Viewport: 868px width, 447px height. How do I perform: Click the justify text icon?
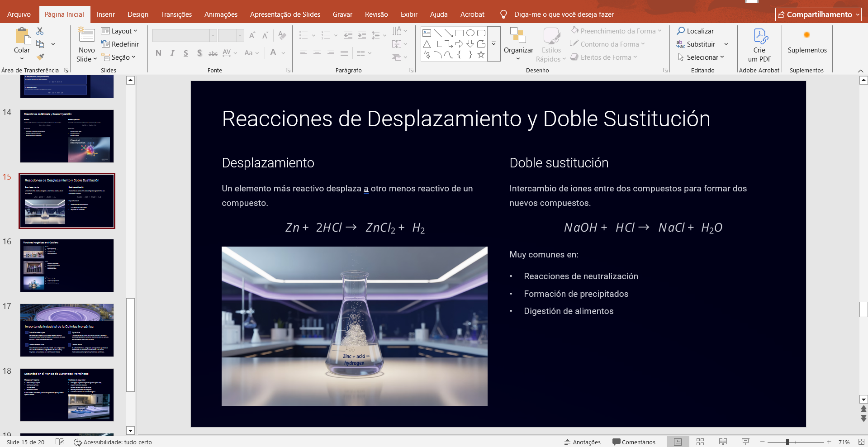pyautogui.click(x=344, y=53)
